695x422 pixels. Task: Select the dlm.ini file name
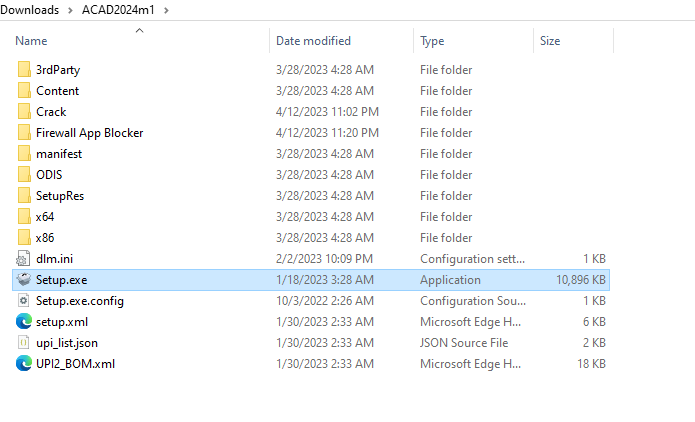(x=55, y=258)
